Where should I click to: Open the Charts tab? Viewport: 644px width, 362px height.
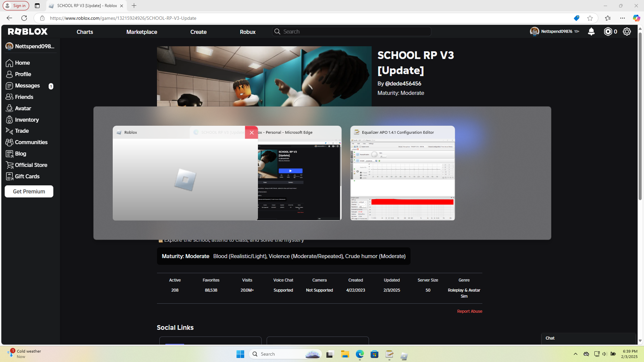85,32
